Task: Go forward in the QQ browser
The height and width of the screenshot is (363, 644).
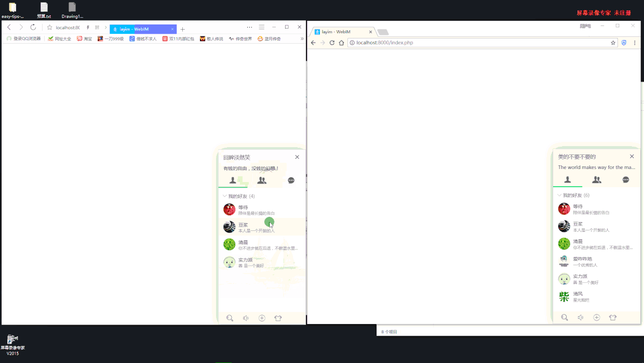Action: 21,28
